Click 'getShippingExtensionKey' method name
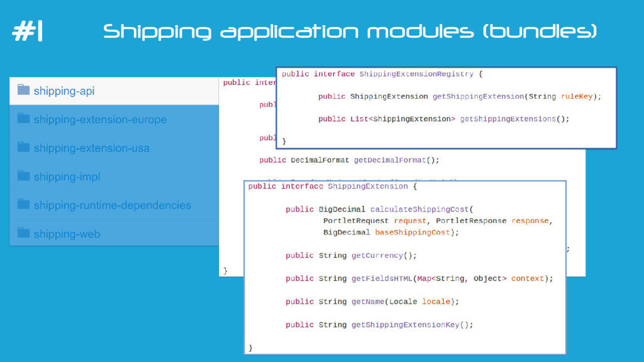The height and width of the screenshot is (362, 644). (405, 325)
